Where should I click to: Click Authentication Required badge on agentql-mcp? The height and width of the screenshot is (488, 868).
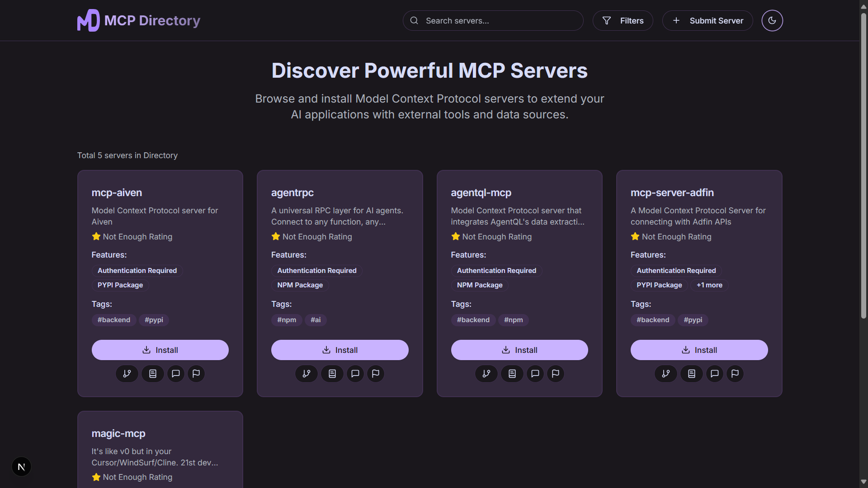(496, 271)
